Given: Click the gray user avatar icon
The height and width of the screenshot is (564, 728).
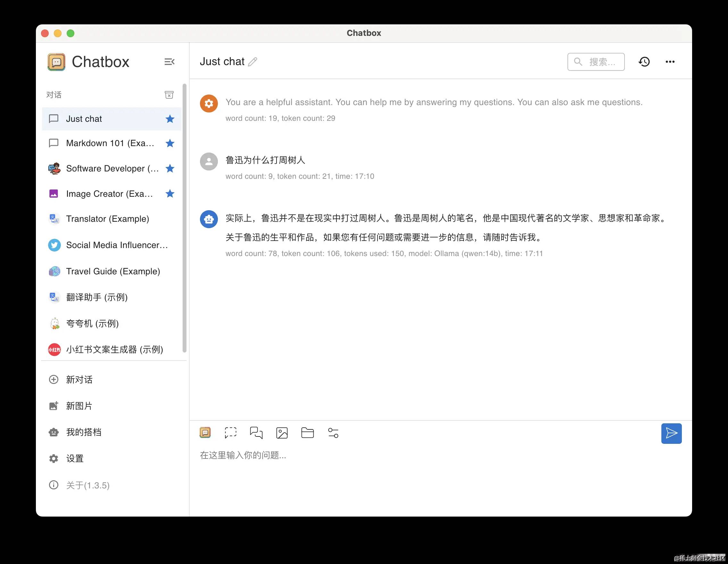Looking at the screenshot, I should [209, 161].
